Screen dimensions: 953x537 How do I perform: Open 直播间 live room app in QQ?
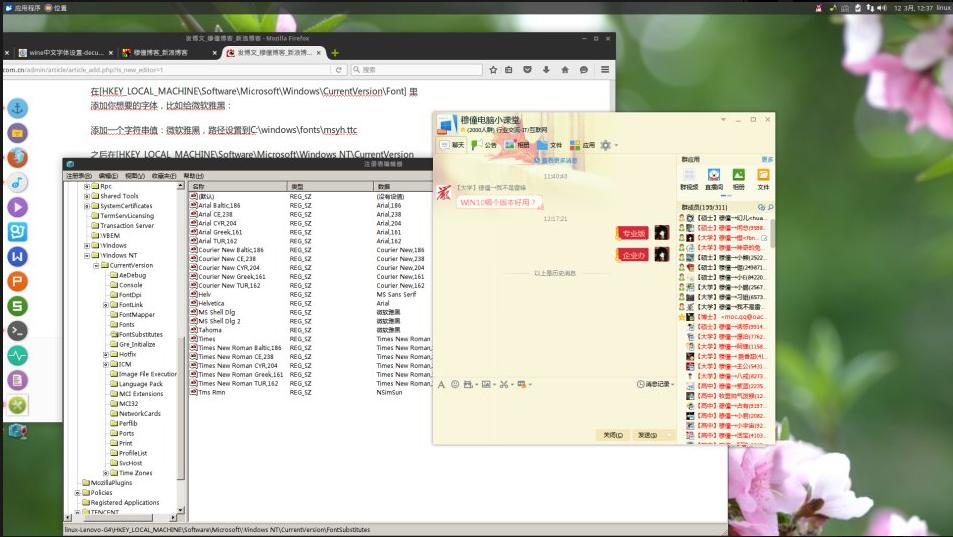pos(714,179)
